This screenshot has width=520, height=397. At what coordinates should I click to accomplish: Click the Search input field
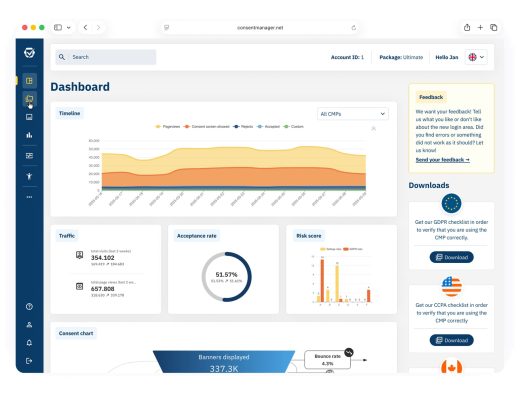click(x=106, y=57)
